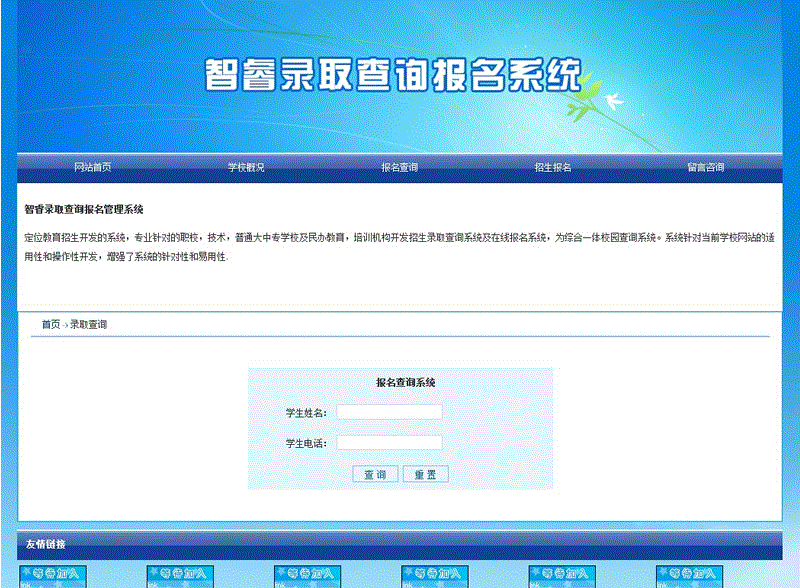Open the 留言咨询 page

tap(705, 167)
